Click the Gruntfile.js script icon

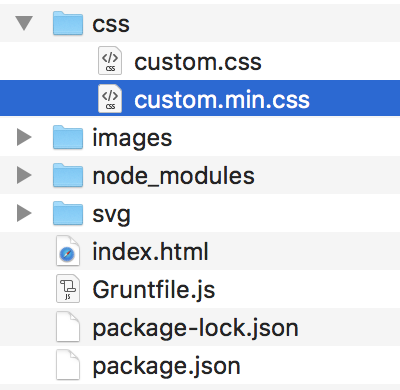[68, 289]
